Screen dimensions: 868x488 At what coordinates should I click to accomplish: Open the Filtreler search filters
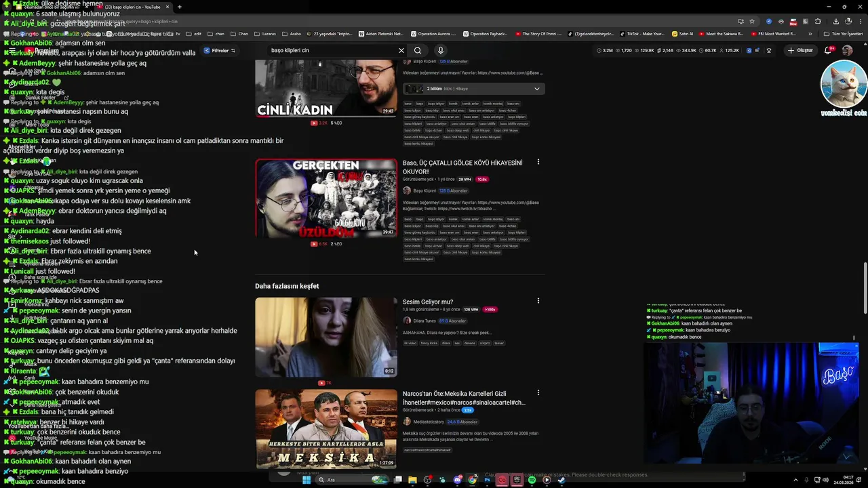tap(220, 51)
